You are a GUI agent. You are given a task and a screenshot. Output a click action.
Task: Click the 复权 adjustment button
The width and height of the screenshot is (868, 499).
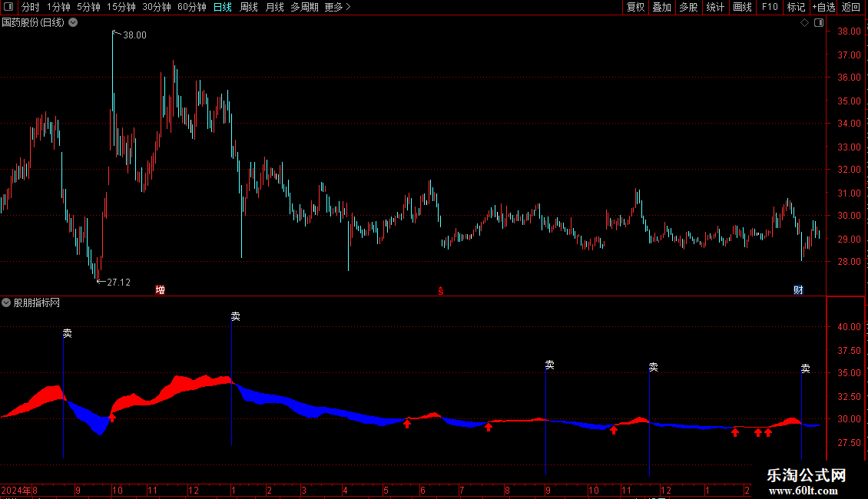[635, 7]
